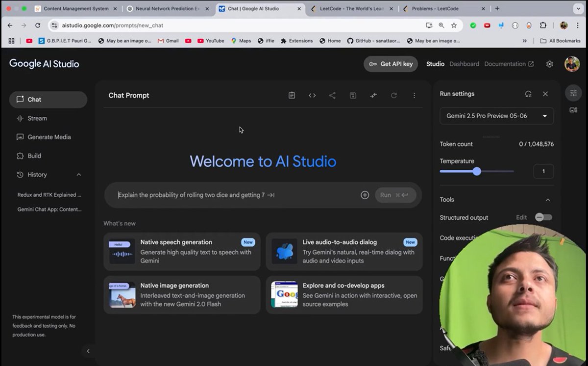The image size is (588, 366).
Task: Open the Native image generation card
Action: coord(182,295)
